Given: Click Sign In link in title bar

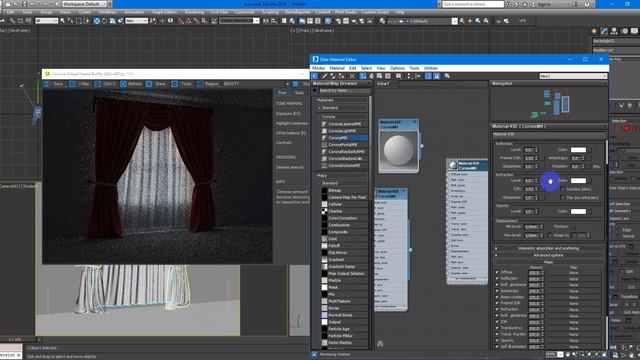Looking at the screenshot, I should point(544,4).
